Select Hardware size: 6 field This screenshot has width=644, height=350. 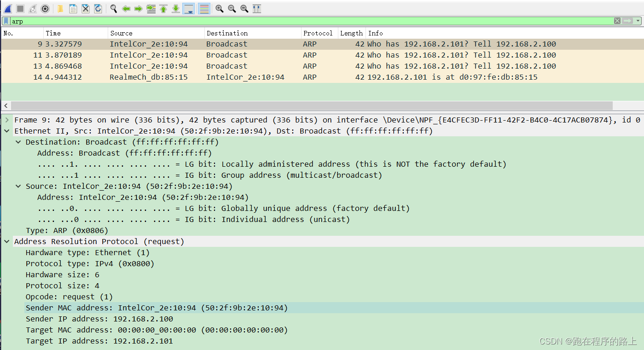62,274
